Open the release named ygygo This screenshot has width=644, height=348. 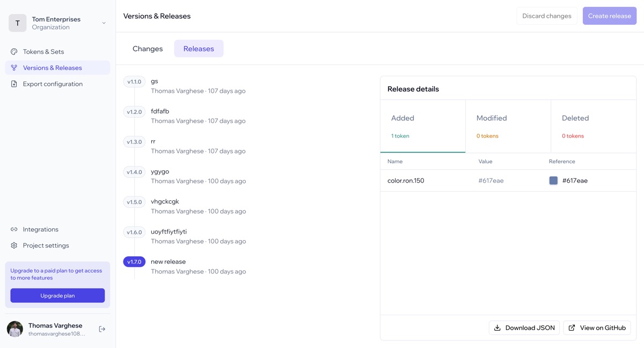[160, 171]
